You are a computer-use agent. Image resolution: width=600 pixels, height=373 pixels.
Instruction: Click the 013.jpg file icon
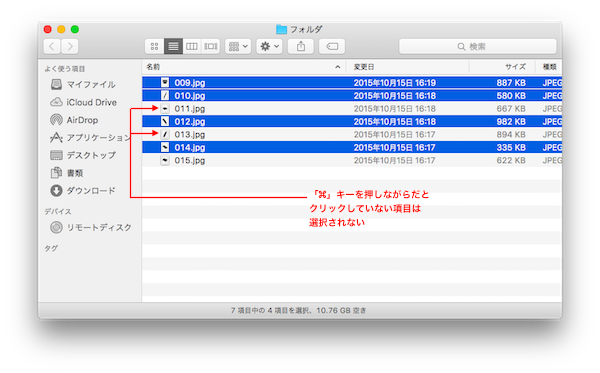point(165,135)
